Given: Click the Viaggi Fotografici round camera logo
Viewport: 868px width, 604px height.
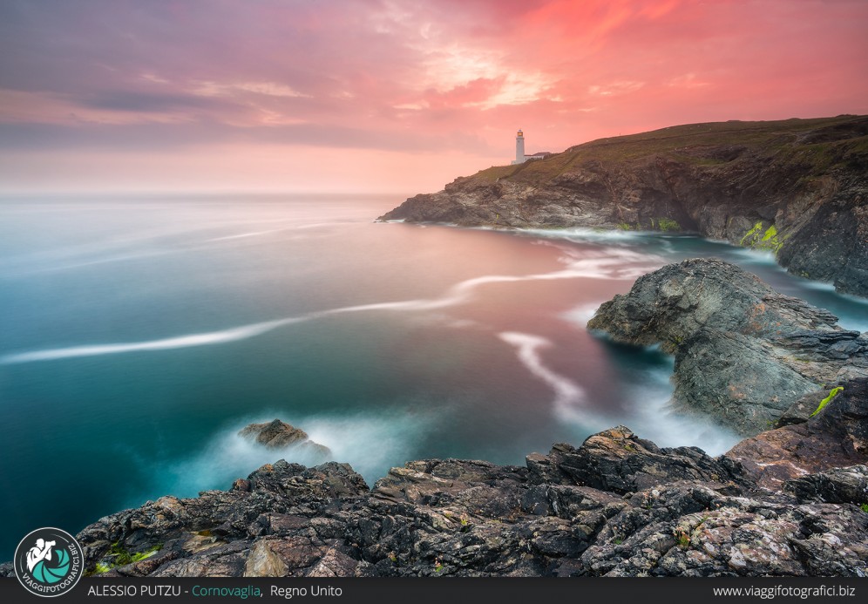Looking at the screenshot, I should 48,562.
